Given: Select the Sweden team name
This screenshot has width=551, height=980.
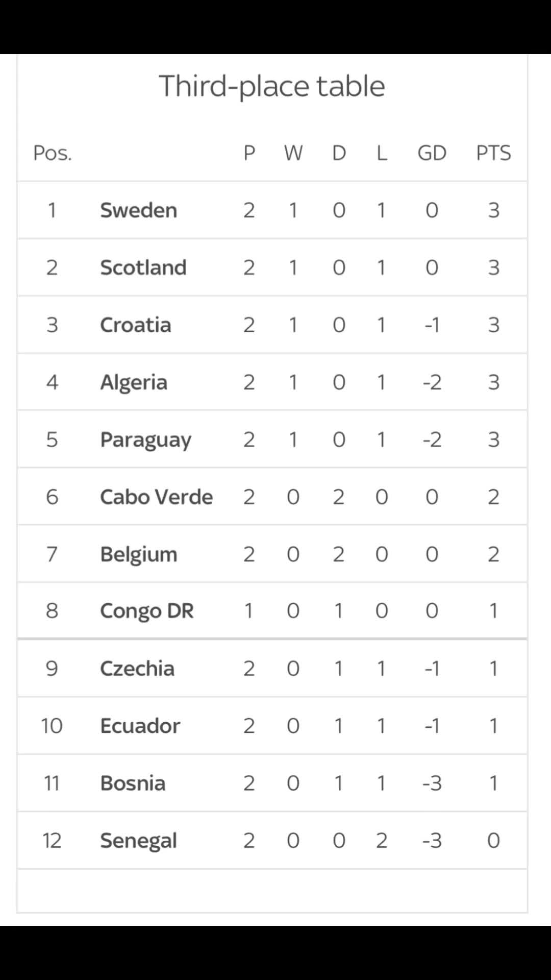Looking at the screenshot, I should [138, 210].
